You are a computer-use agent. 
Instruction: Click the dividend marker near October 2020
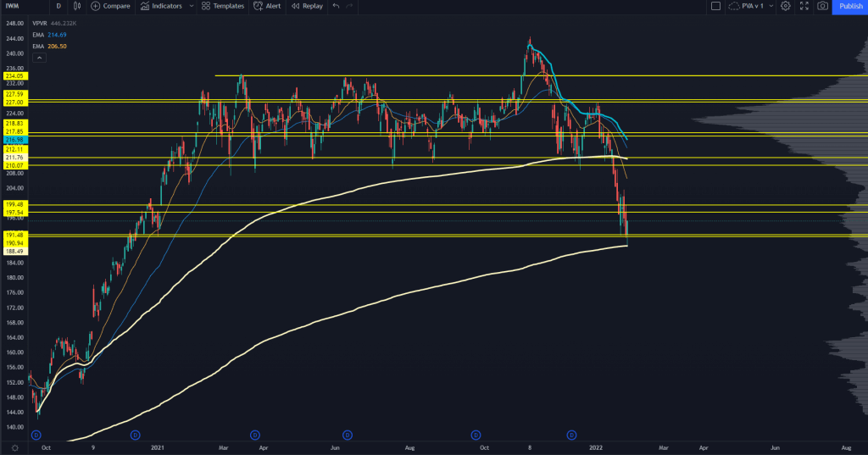36,435
